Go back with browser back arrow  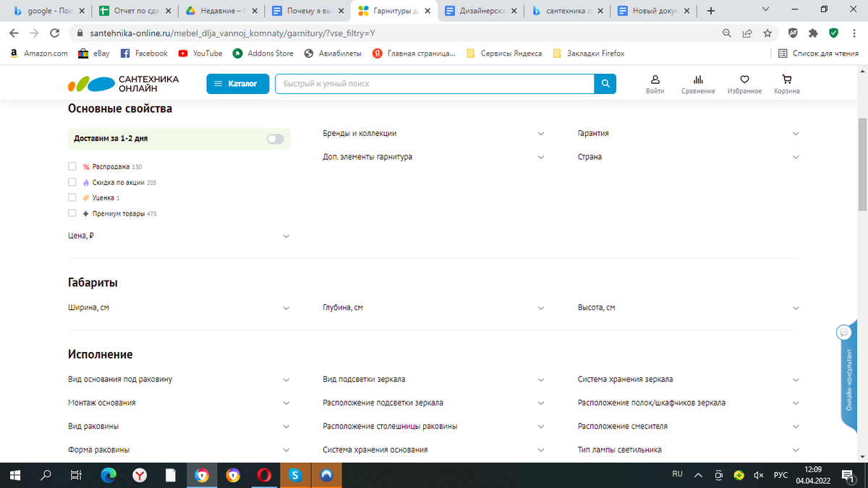[14, 33]
